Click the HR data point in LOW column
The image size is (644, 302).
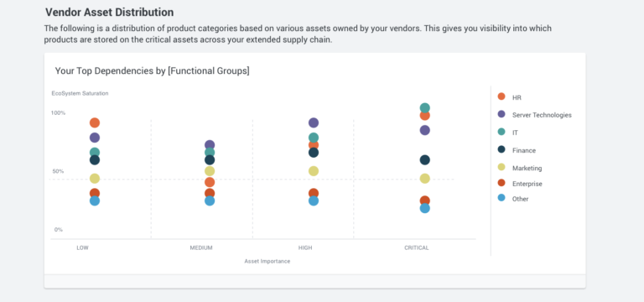[x=95, y=122]
